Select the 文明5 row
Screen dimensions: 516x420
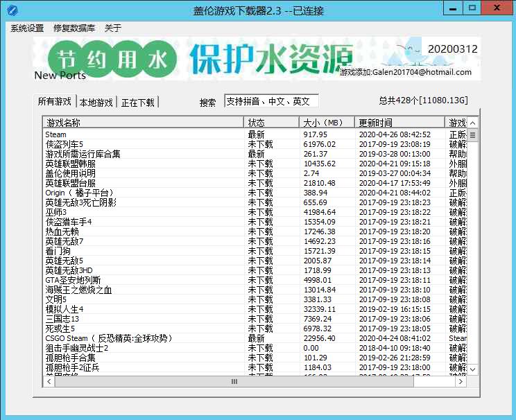[x=255, y=299]
